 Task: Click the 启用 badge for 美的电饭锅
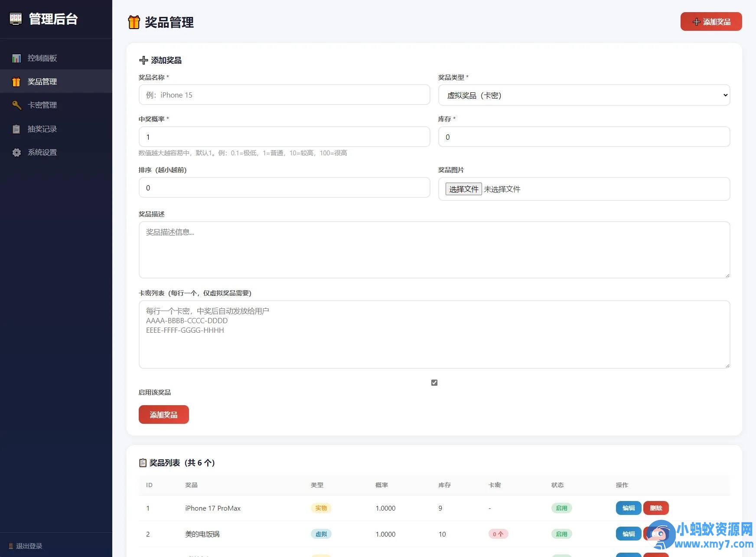click(561, 534)
